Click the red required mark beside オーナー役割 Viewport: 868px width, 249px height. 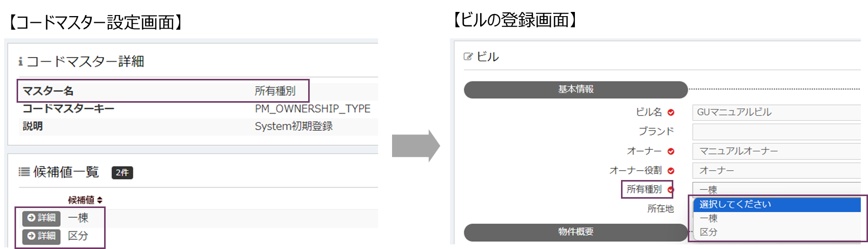[x=671, y=171]
